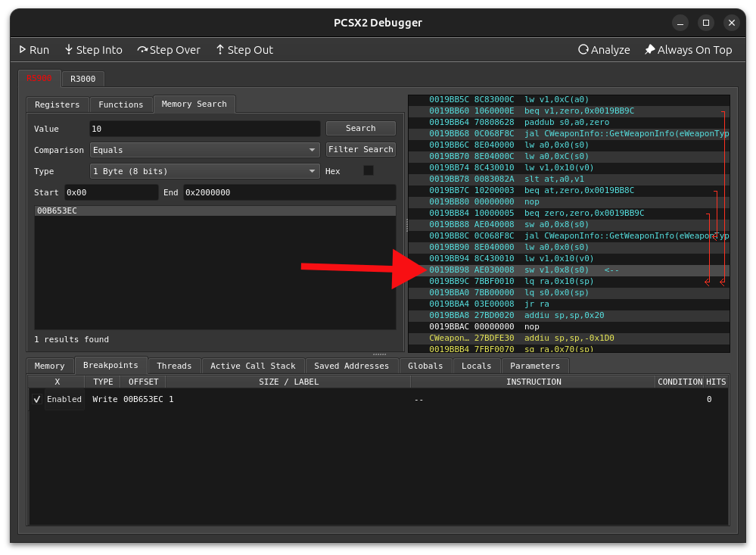756x555 pixels.
Task: Select disassembly line 0019BB5C lw v1,0xC(a0)
Action: point(568,99)
